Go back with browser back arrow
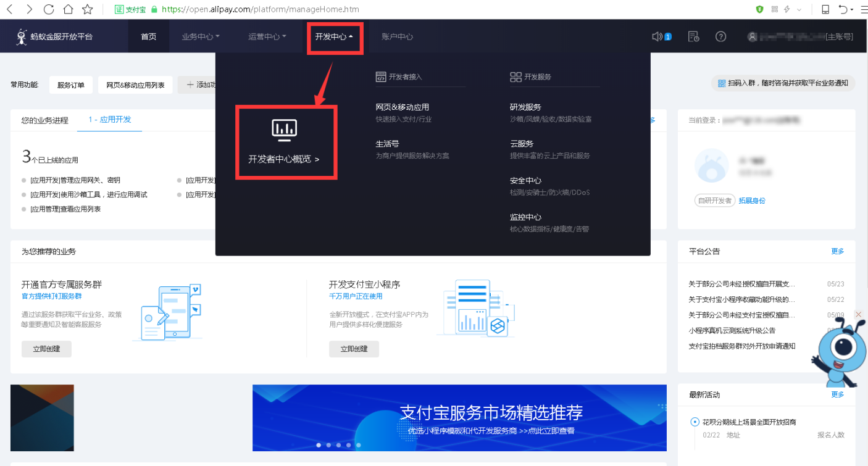 10,9
